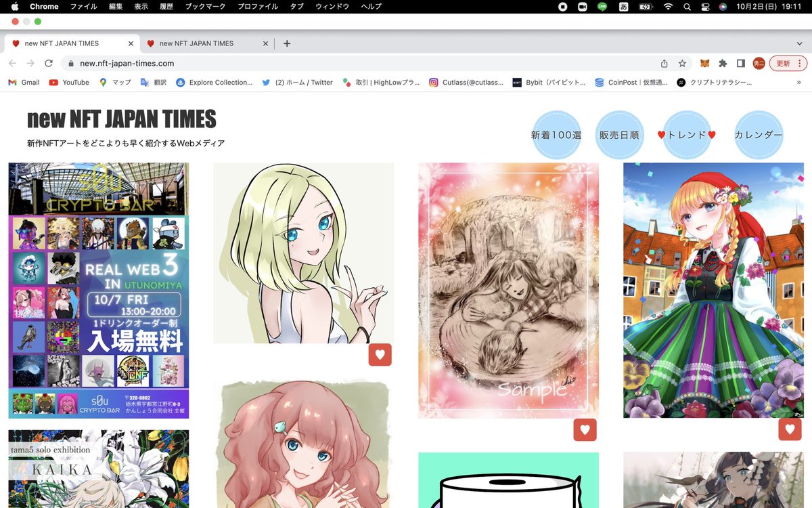812x508 pixels.
Task: Open the share icon in the address bar
Action: (664, 63)
